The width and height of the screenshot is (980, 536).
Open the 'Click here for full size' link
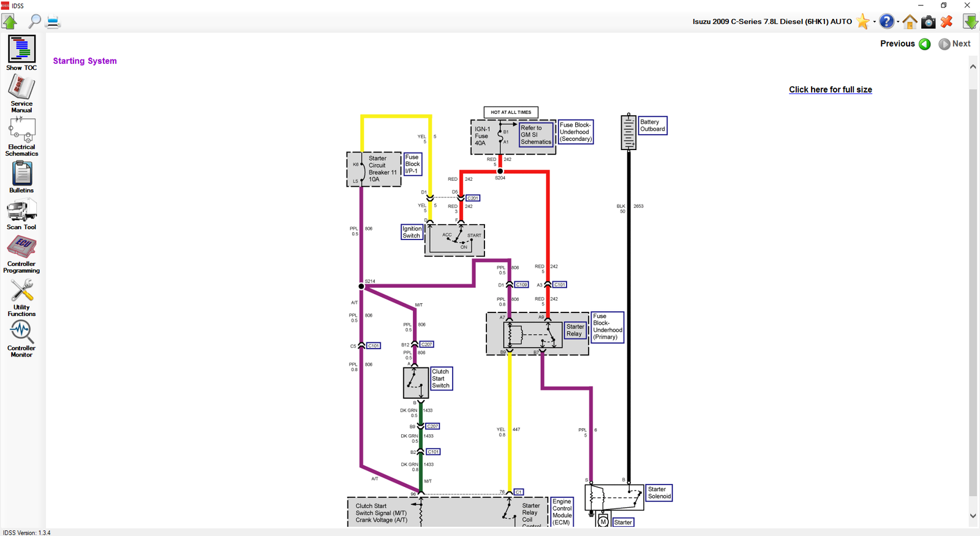[830, 89]
